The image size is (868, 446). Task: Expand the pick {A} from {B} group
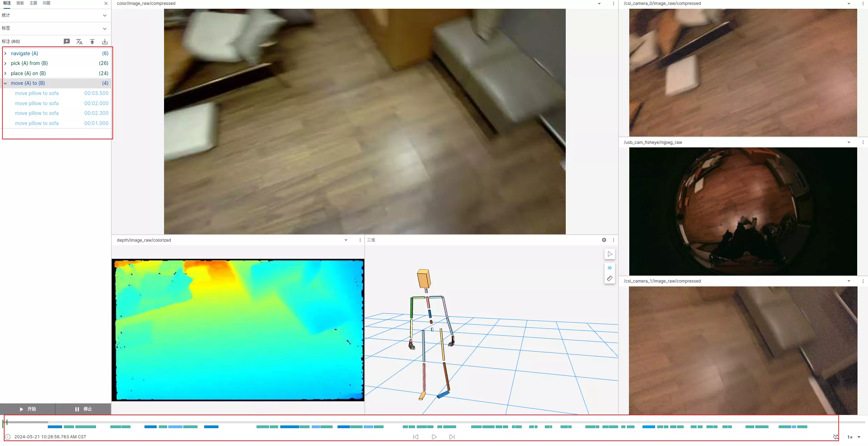pyautogui.click(x=5, y=63)
